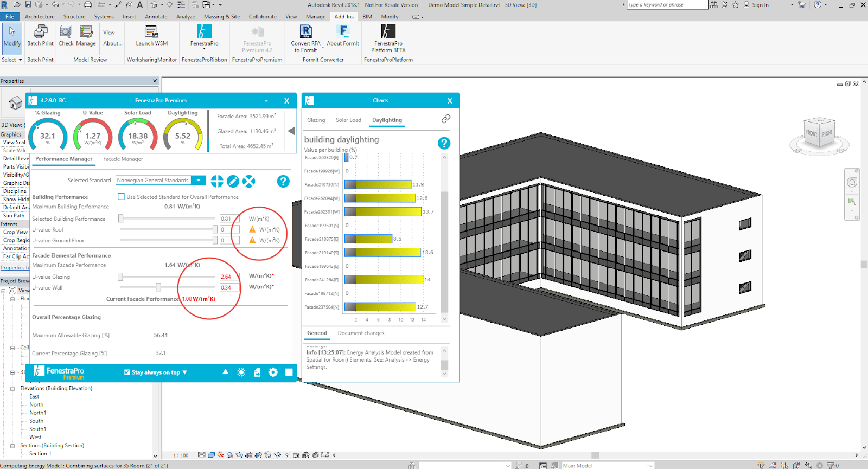Click the U-value Glazing value field
This screenshot has height=469, width=868.
tap(229, 277)
